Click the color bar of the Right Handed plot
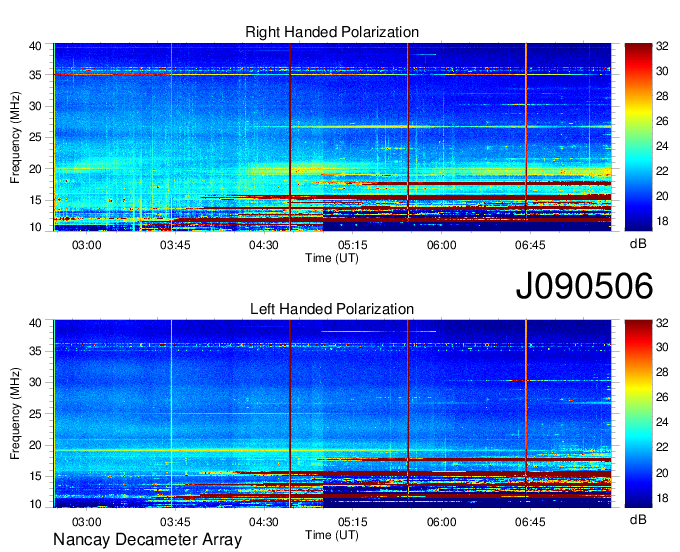 coord(638,137)
